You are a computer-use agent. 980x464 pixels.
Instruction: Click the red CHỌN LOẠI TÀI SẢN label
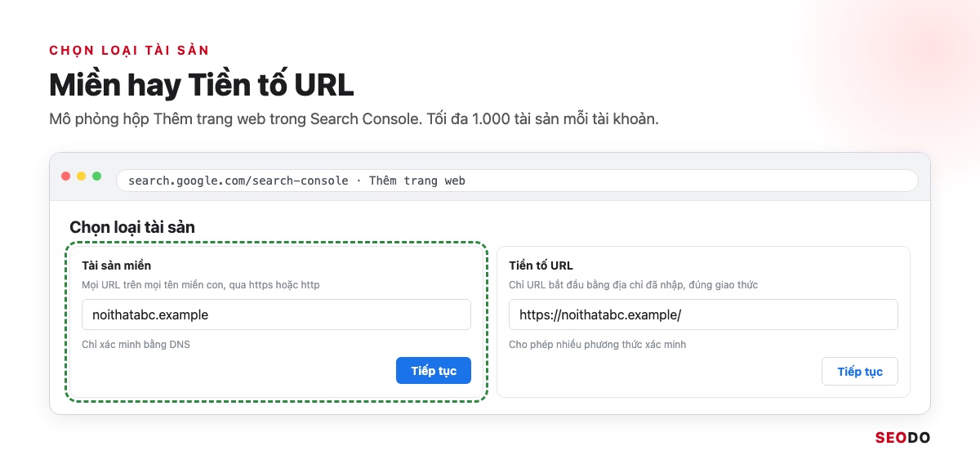tap(130, 51)
